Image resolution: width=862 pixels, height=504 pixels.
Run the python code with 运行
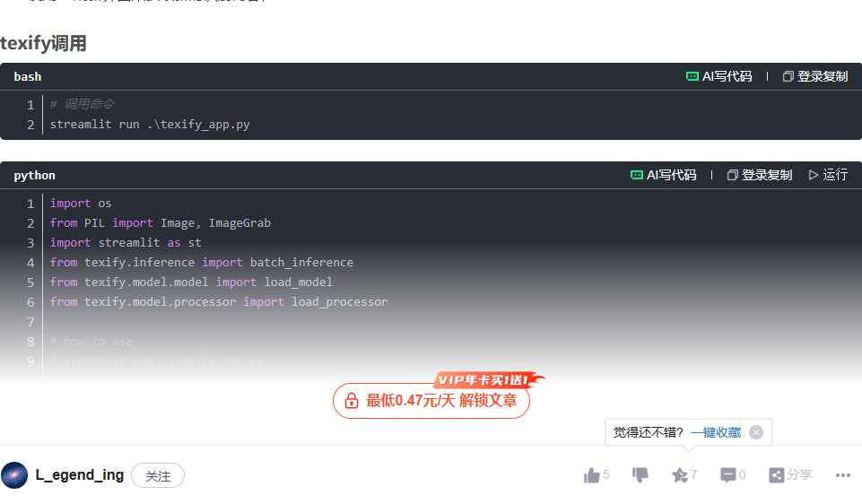pos(828,175)
